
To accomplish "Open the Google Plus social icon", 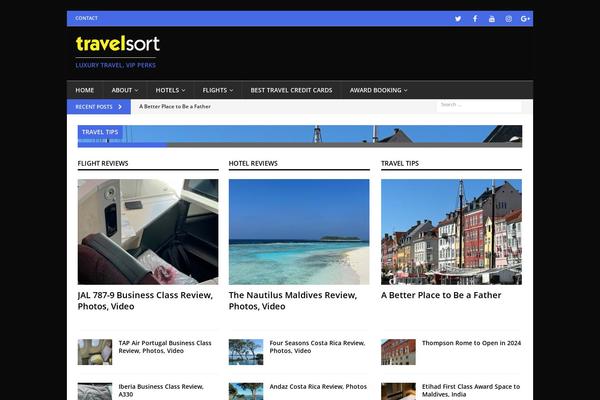I will [x=525, y=18].
